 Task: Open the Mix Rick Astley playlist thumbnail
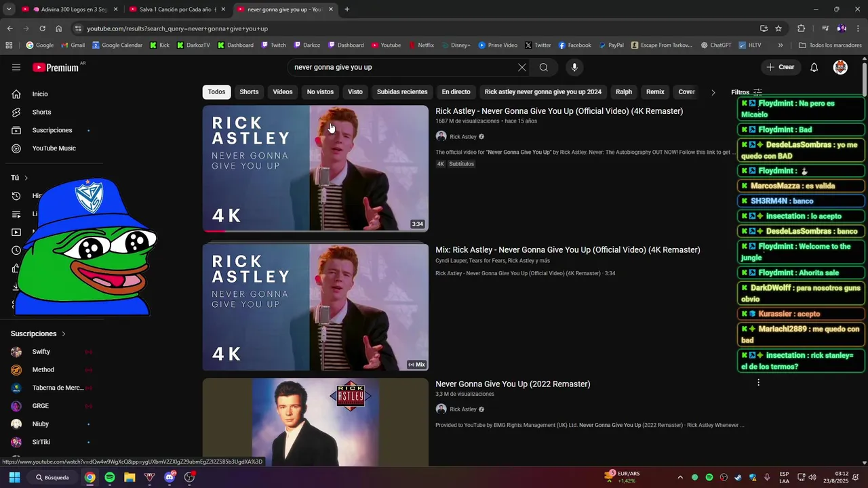click(315, 307)
